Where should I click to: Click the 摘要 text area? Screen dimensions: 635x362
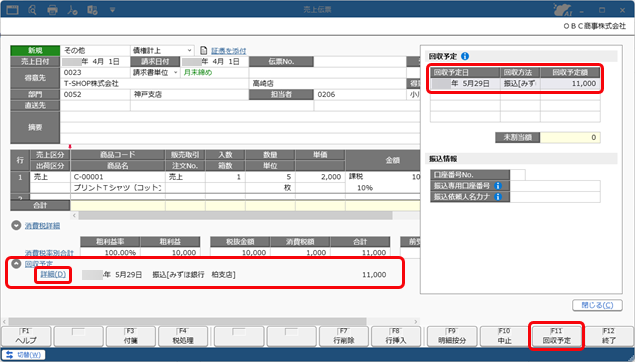click(240, 127)
